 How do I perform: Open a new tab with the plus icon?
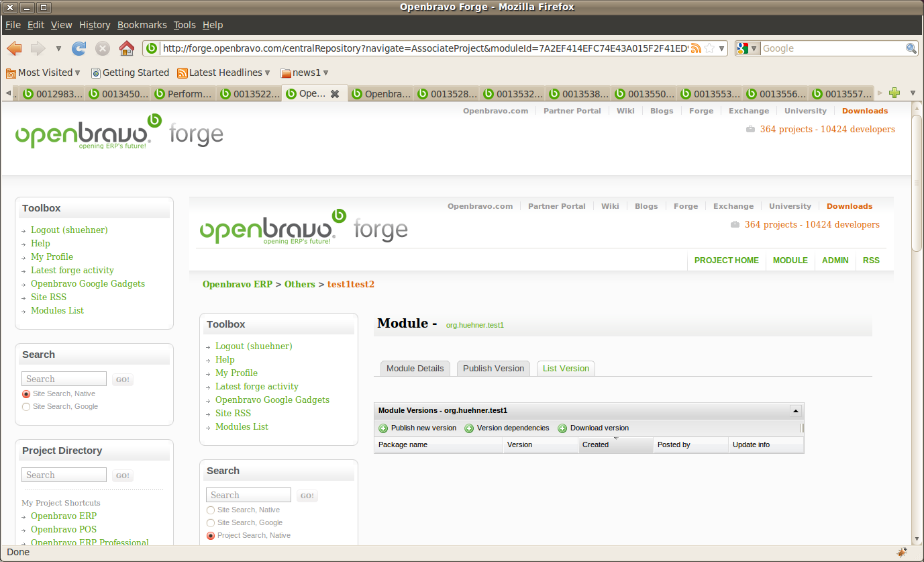tap(894, 93)
